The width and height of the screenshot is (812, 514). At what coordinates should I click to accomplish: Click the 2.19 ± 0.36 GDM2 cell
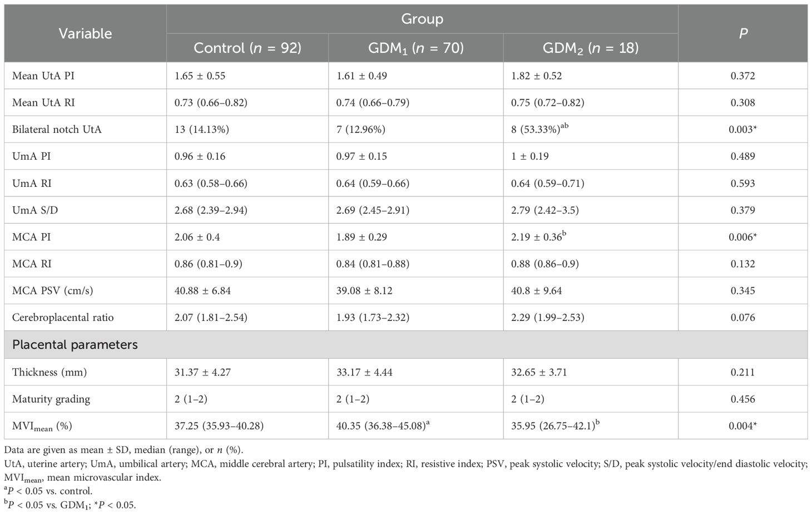536,237
